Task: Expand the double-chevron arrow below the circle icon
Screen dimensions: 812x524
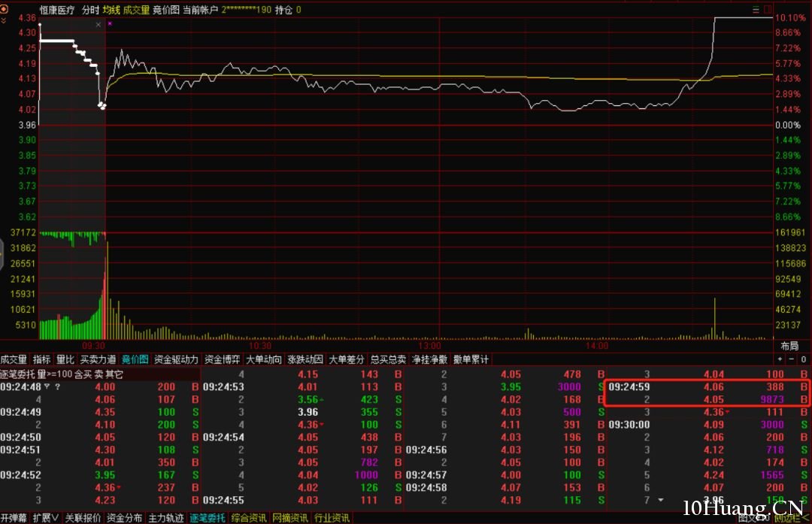Action: 4,20
